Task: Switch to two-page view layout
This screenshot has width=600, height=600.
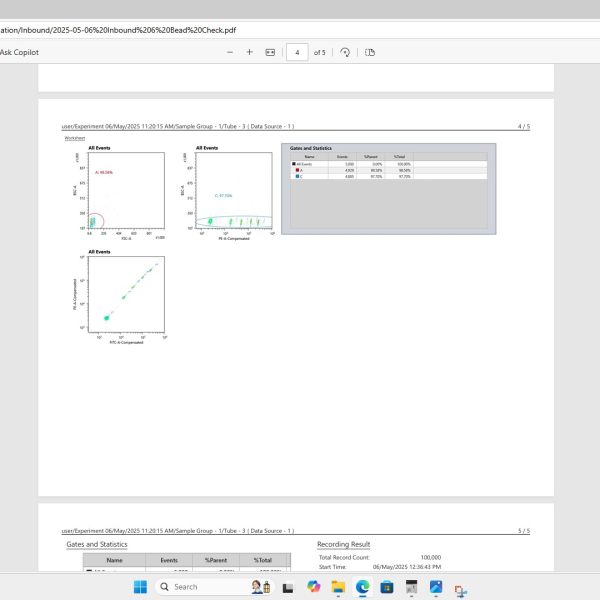Action: pos(369,52)
